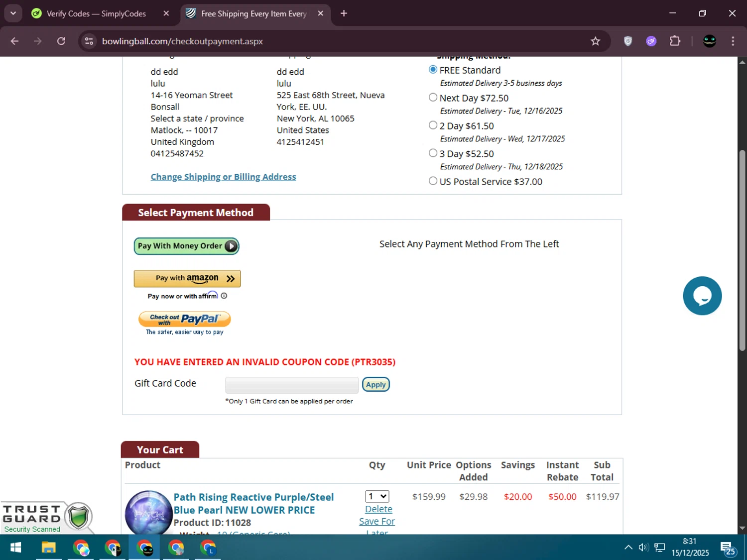Open the active Chrome window with the black avatar
The width and height of the screenshot is (747, 560).
coord(145,548)
